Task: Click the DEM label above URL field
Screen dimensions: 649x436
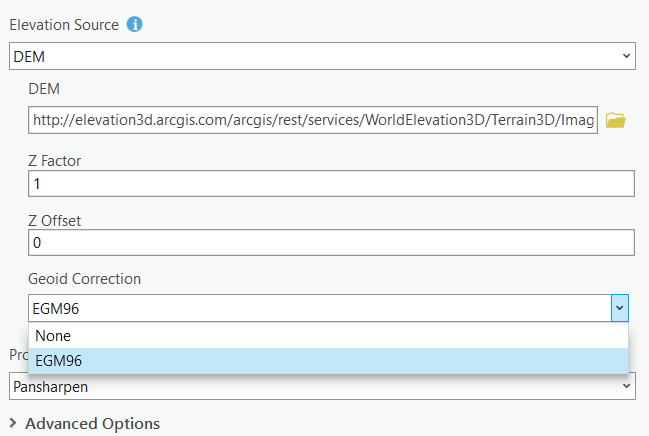Action: (44, 90)
